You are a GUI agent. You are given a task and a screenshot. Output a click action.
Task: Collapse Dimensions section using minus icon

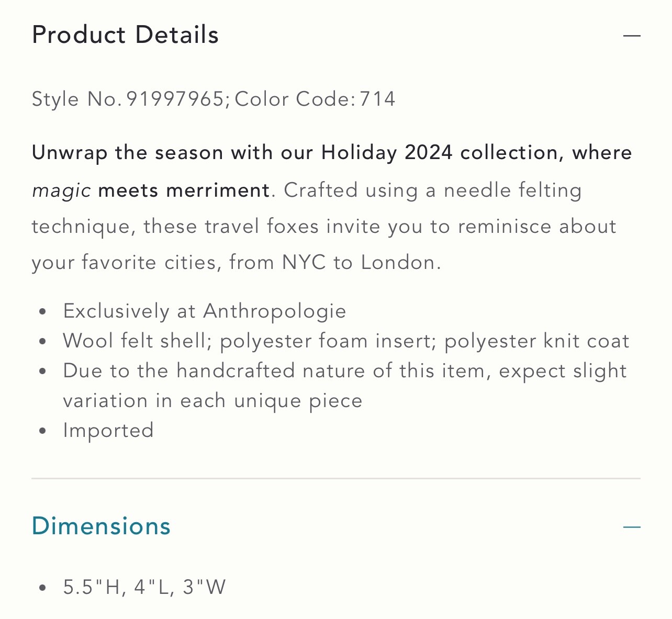[x=632, y=527]
